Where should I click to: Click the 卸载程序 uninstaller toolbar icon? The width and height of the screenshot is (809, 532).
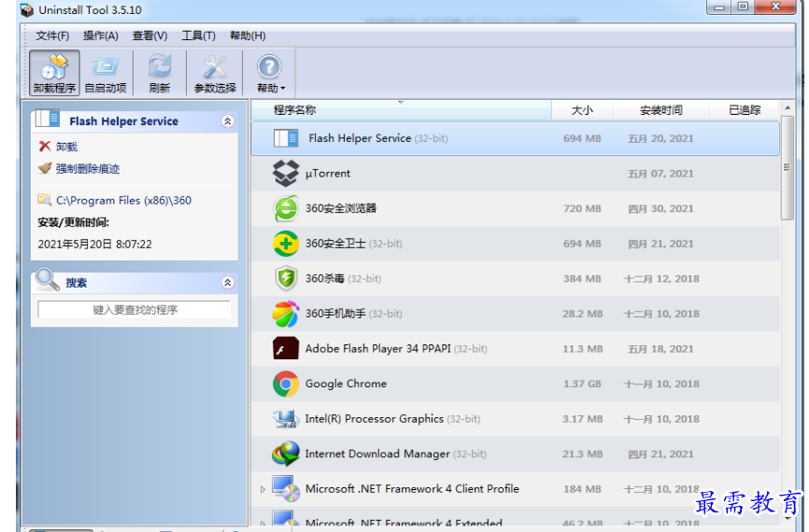pos(53,73)
